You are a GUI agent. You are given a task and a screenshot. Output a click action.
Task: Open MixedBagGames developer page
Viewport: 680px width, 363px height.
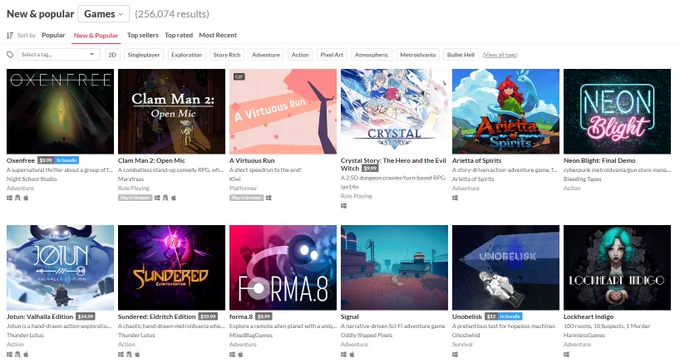251,335
